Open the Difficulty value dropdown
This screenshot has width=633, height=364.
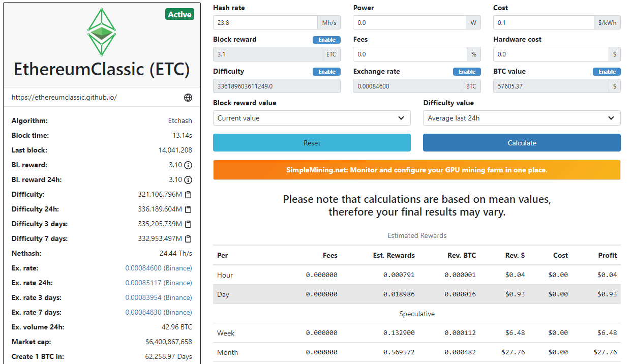tap(522, 118)
